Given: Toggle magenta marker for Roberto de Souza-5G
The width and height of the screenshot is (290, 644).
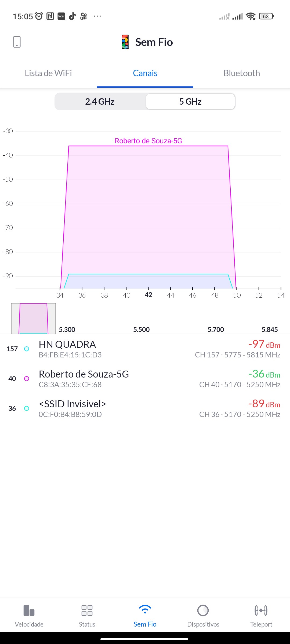Looking at the screenshot, I should (27, 379).
